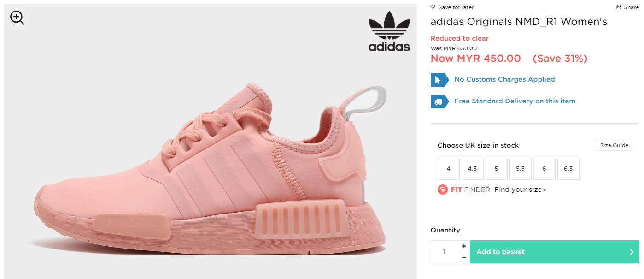Add the shoe to basket
The height and width of the screenshot is (279, 644).
(555, 252)
